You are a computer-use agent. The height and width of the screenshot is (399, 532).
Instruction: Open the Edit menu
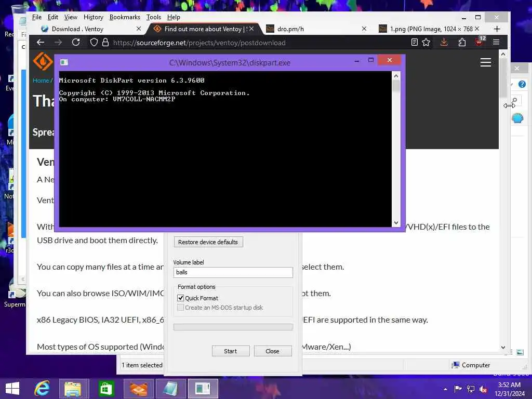[x=52, y=17]
